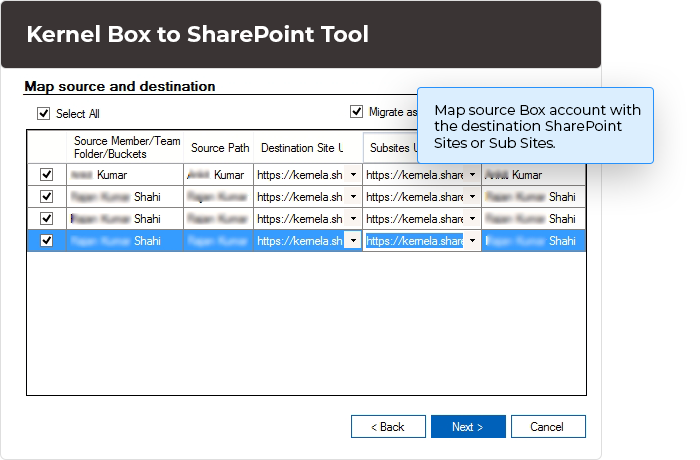
Task: Open Subsites dropdown in second row
Action: [x=472, y=197]
